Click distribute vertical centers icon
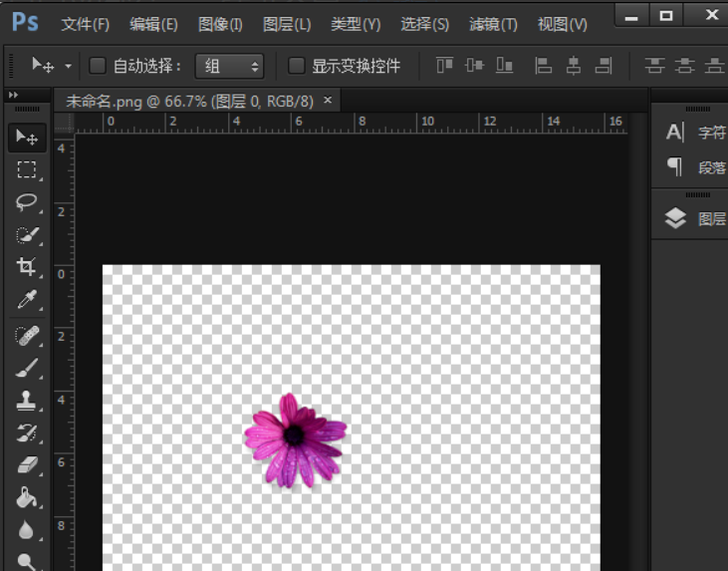 pyautogui.click(x=685, y=66)
